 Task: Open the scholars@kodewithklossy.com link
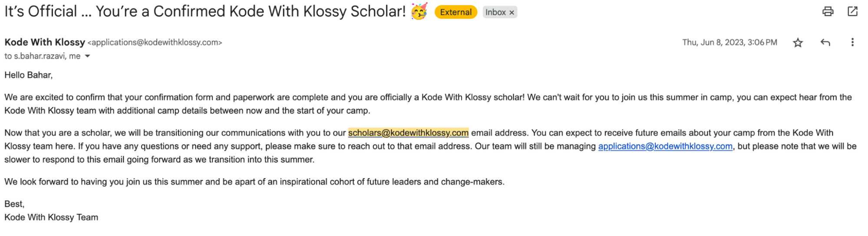[408, 133]
